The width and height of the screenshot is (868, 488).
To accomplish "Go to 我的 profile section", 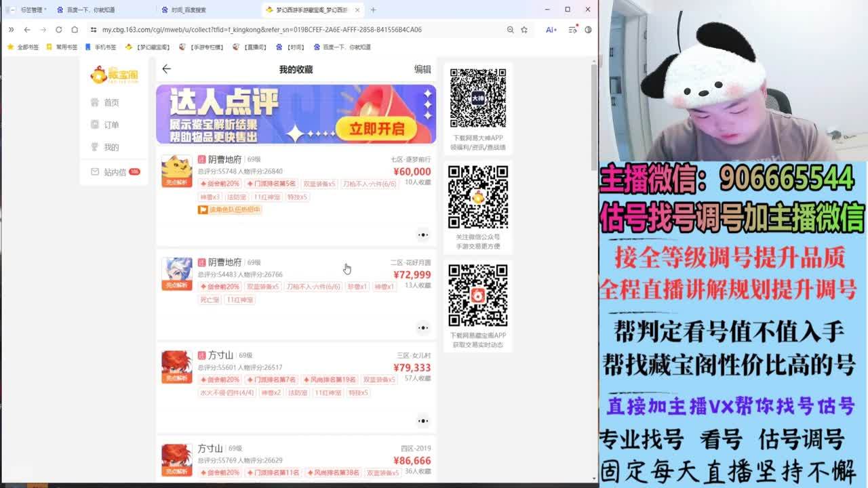I will (111, 147).
